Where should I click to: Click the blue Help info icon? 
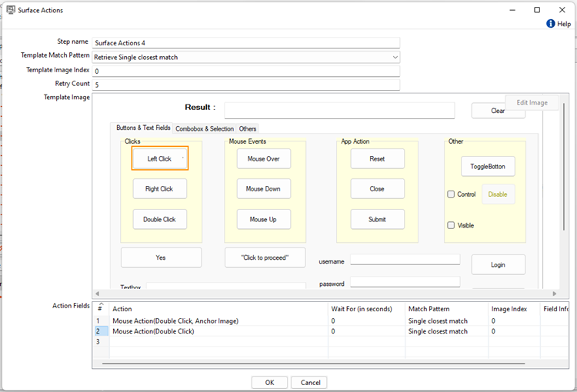[550, 24]
